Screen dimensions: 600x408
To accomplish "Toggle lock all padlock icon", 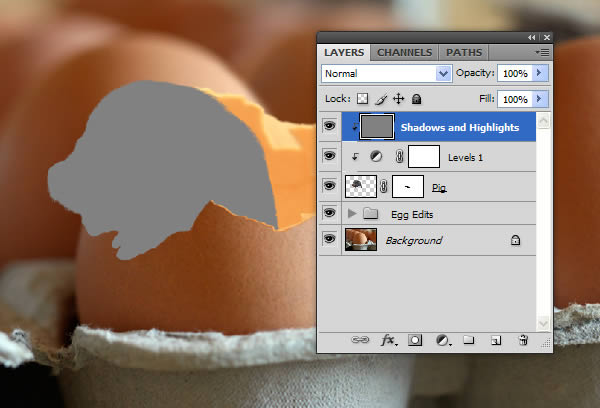I will (416, 99).
